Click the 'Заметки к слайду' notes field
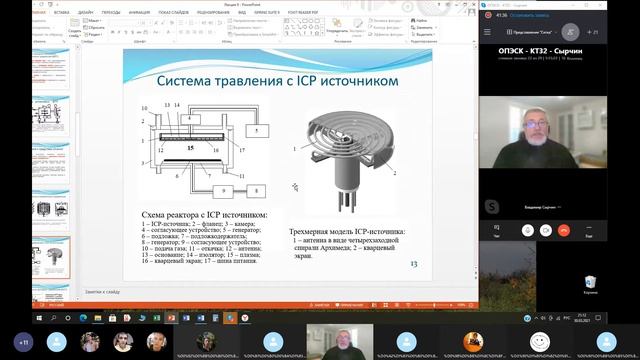 102,292
